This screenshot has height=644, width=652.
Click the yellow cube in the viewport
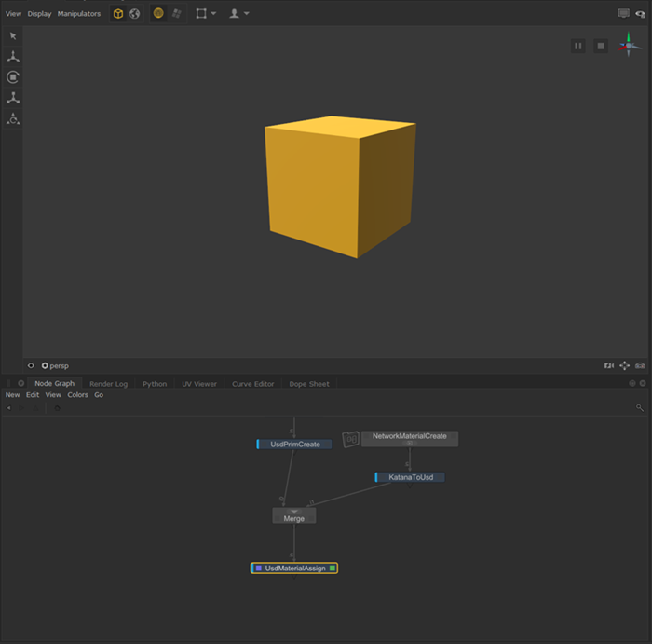click(x=339, y=186)
